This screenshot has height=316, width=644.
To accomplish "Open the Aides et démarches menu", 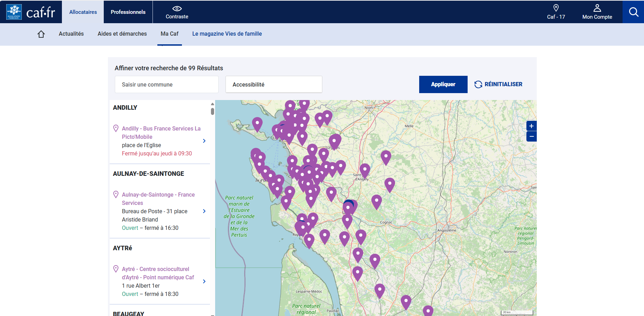I will pyautogui.click(x=122, y=34).
